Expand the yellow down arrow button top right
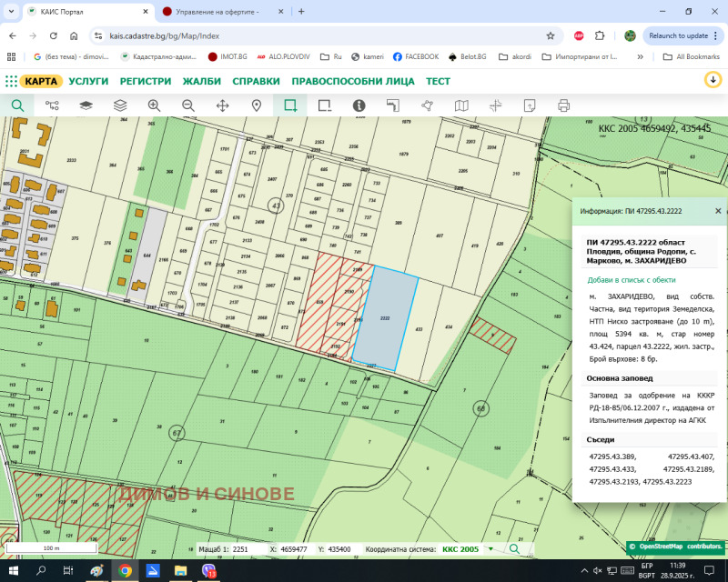 (x=713, y=80)
